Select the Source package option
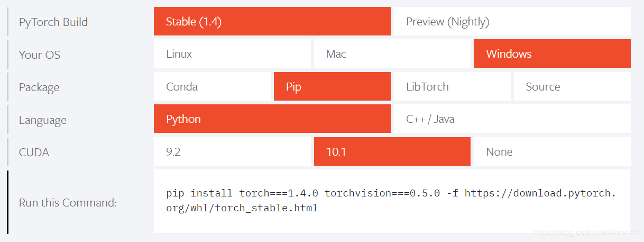Viewport: 644px width, 242px height. [572, 87]
